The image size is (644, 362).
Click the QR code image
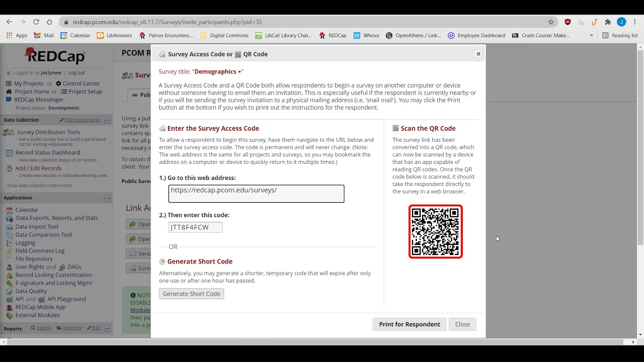436,232
